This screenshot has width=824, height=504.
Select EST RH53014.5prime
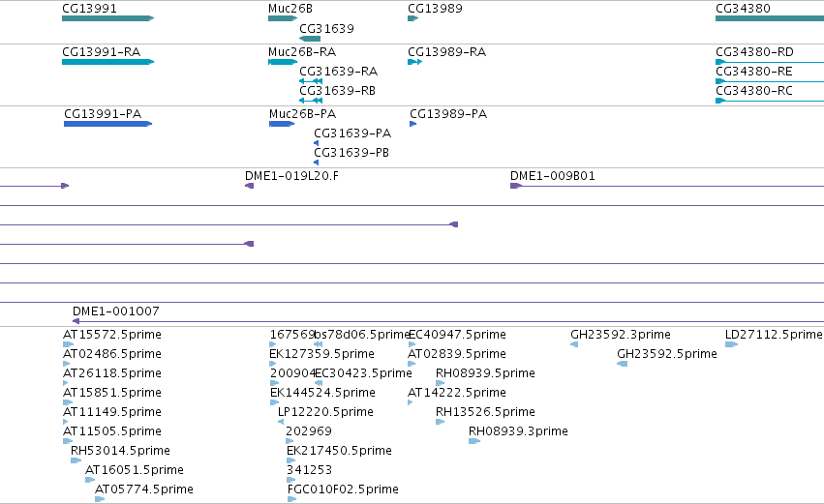120,451
